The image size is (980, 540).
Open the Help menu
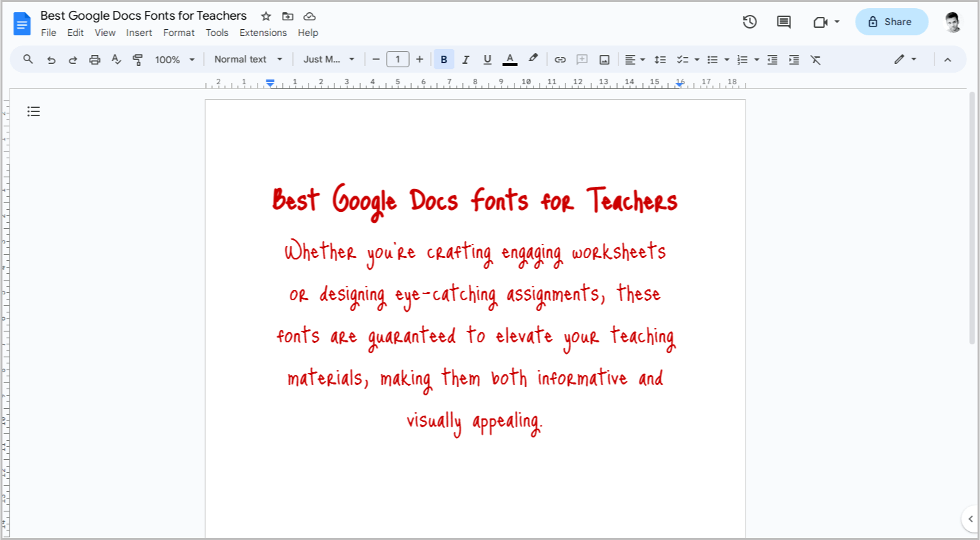pos(308,33)
